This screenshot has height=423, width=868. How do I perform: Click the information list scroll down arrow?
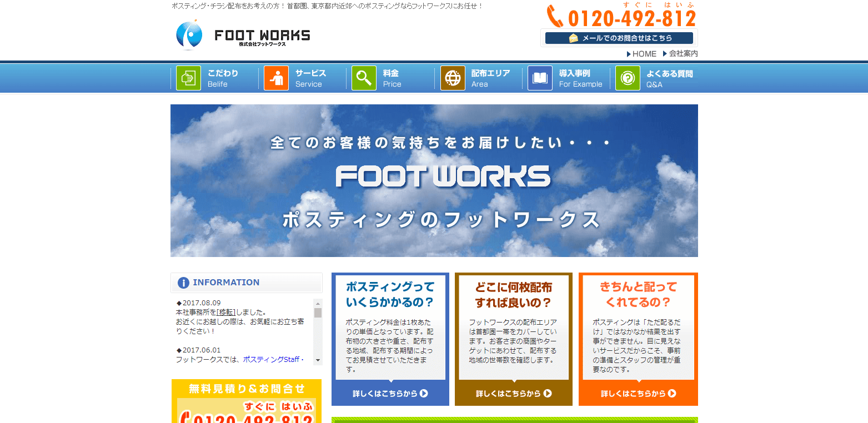click(x=318, y=360)
